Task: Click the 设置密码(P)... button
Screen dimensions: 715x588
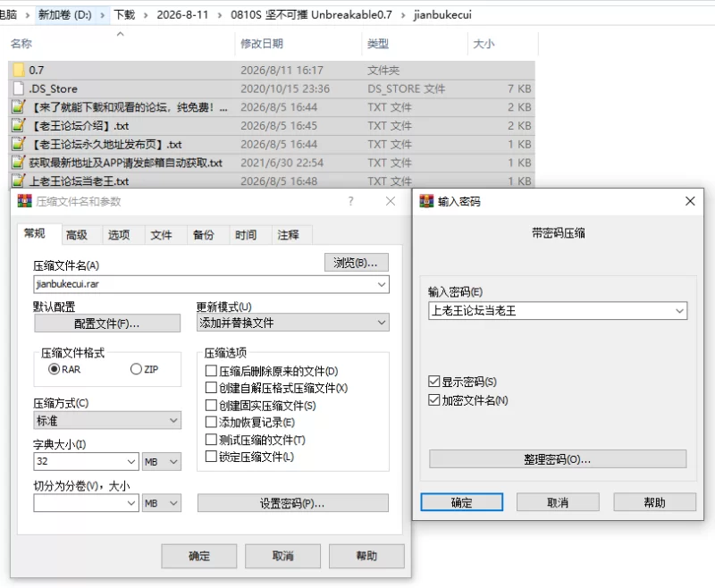Action: (293, 503)
